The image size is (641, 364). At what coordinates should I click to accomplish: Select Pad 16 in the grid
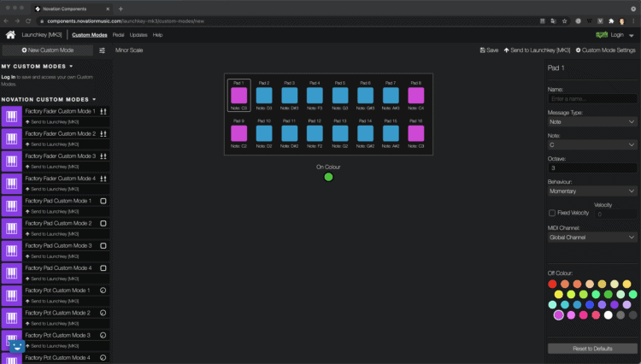(x=415, y=133)
